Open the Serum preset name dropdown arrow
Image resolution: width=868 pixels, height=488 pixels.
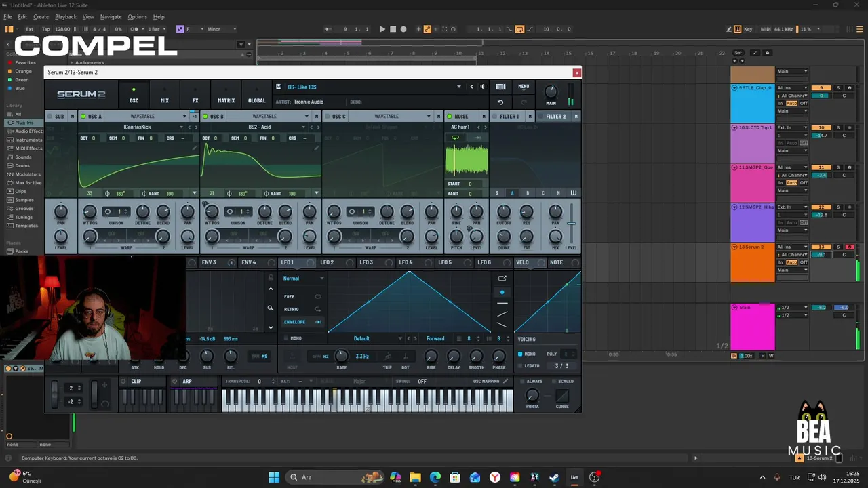point(459,87)
